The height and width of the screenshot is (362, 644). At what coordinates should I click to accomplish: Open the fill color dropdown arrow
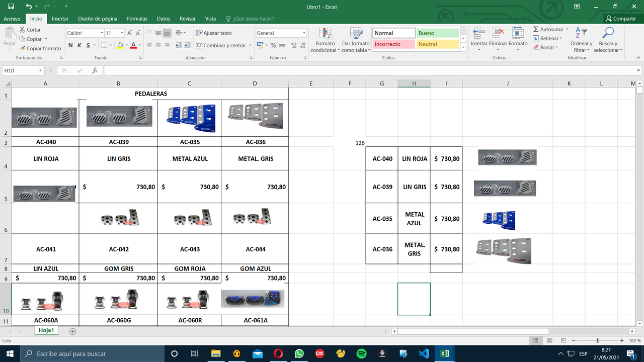(126, 45)
